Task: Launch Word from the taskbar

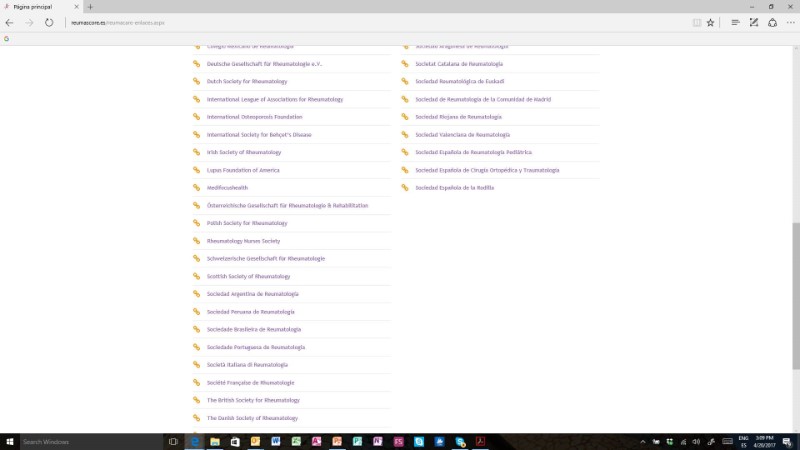Action: (276, 442)
